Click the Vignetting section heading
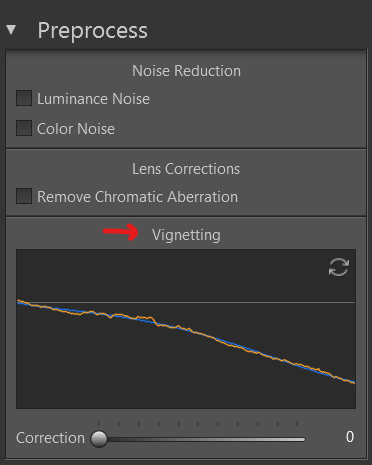 click(186, 235)
